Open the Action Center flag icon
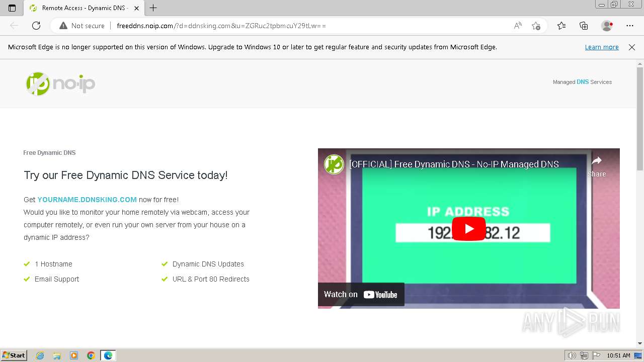Viewport: 644px width, 362px height. coord(596,355)
